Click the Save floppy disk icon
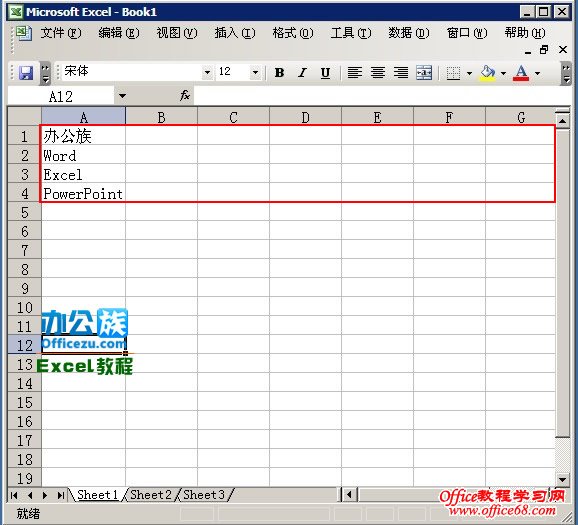 click(x=26, y=73)
